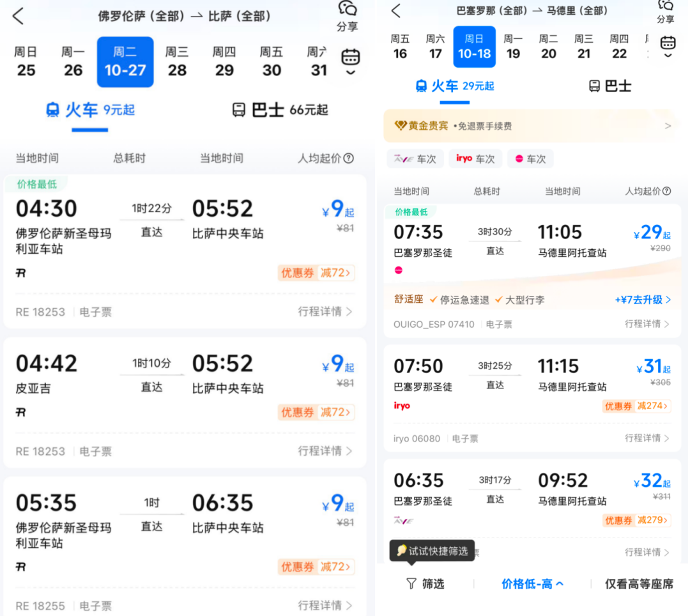Switch to the 火车 29元起 train tab
The height and width of the screenshot is (616, 690).
[455, 86]
